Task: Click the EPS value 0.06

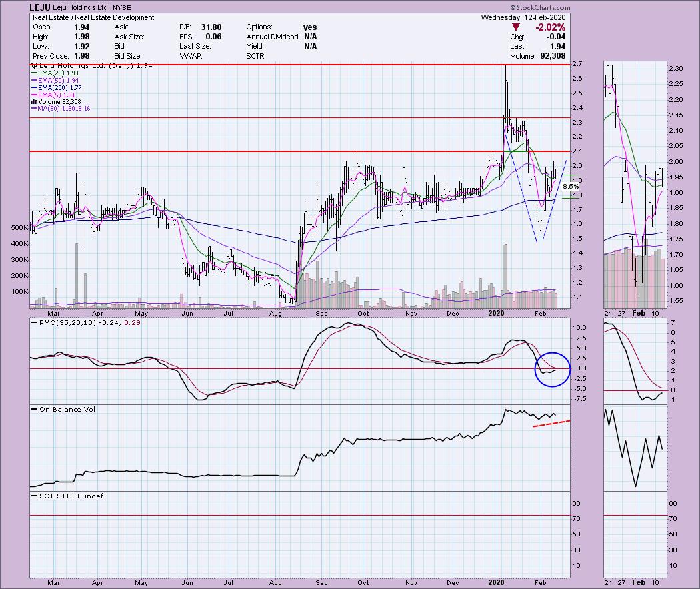Action: [x=213, y=37]
